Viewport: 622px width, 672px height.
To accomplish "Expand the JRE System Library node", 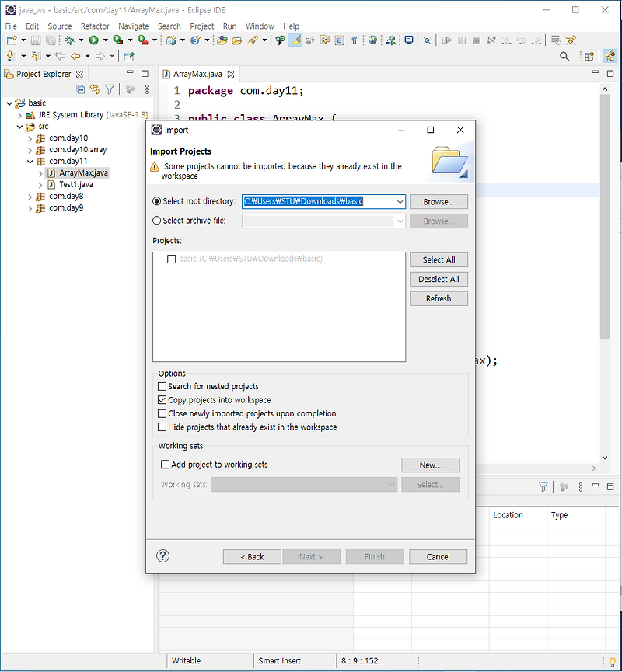I will coord(19,114).
